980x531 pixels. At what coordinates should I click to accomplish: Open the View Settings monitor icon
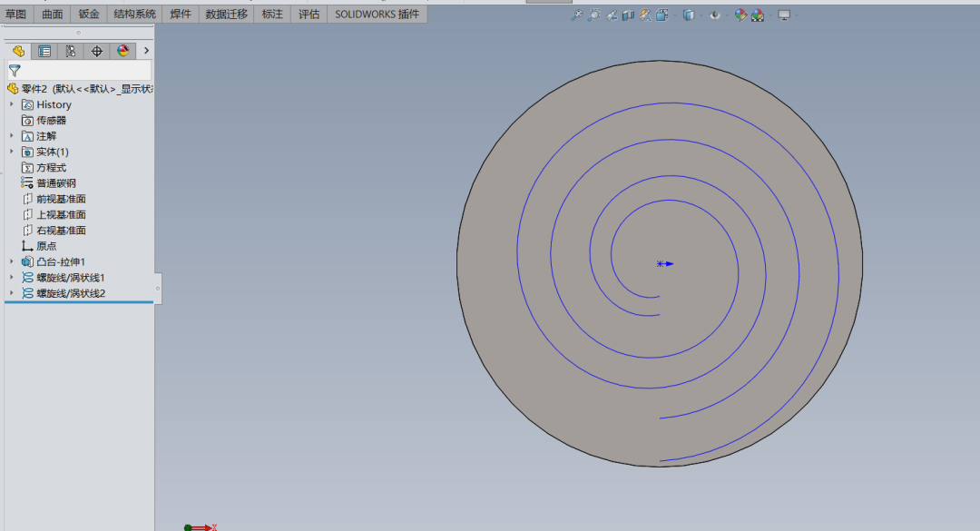click(784, 15)
